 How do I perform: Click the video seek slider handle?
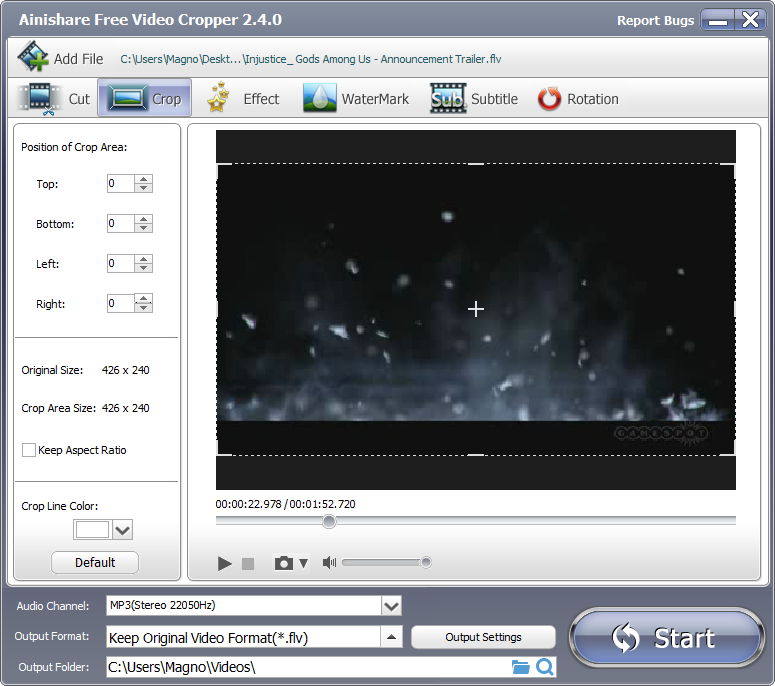pos(329,521)
